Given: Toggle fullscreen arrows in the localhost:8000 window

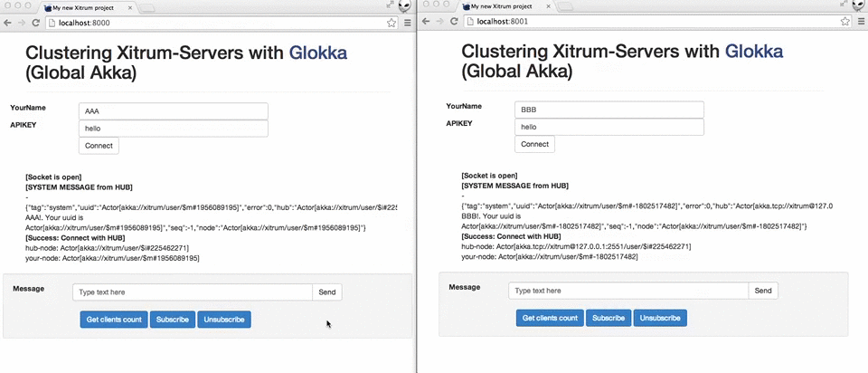Looking at the screenshot, I should (x=391, y=5).
